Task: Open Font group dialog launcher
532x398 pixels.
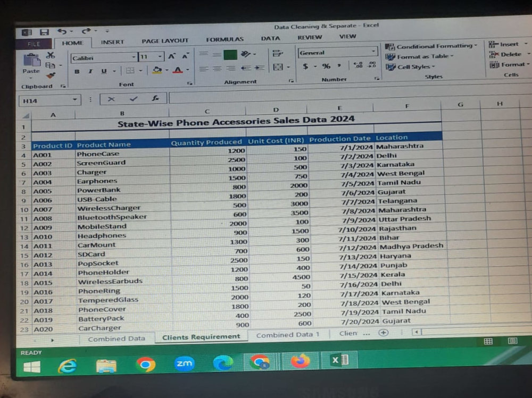Action: coord(190,83)
